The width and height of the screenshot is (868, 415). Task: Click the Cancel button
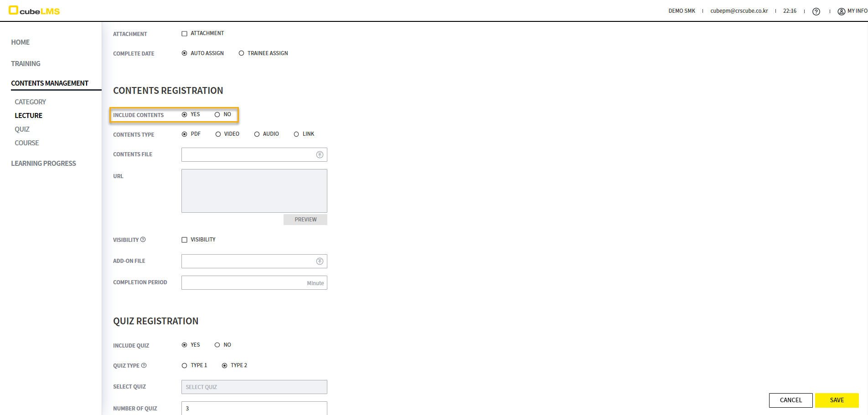(790, 400)
